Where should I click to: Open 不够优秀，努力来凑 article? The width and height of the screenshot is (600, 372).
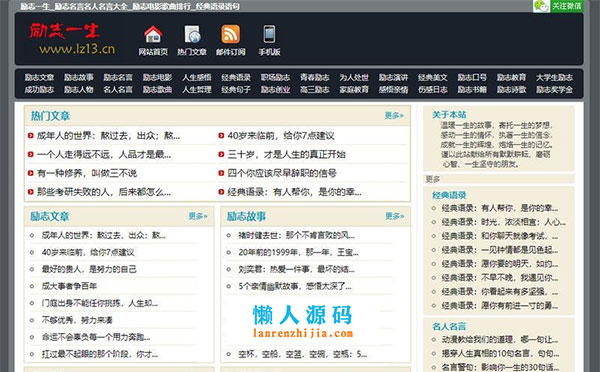77,320
